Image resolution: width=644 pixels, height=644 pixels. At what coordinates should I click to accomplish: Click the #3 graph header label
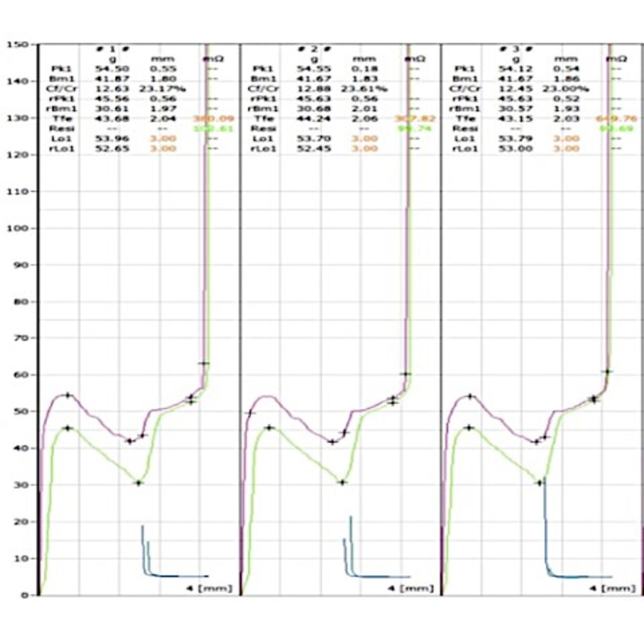point(516,49)
